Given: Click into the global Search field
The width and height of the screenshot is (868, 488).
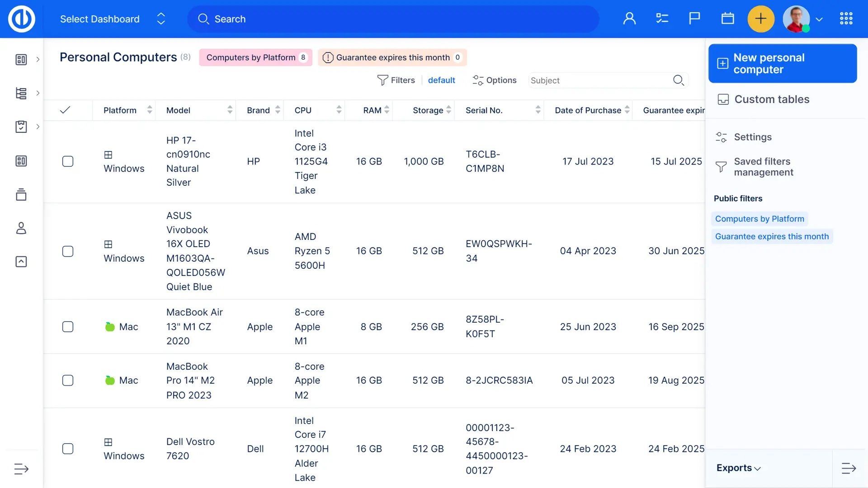Looking at the screenshot, I should [392, 19].
